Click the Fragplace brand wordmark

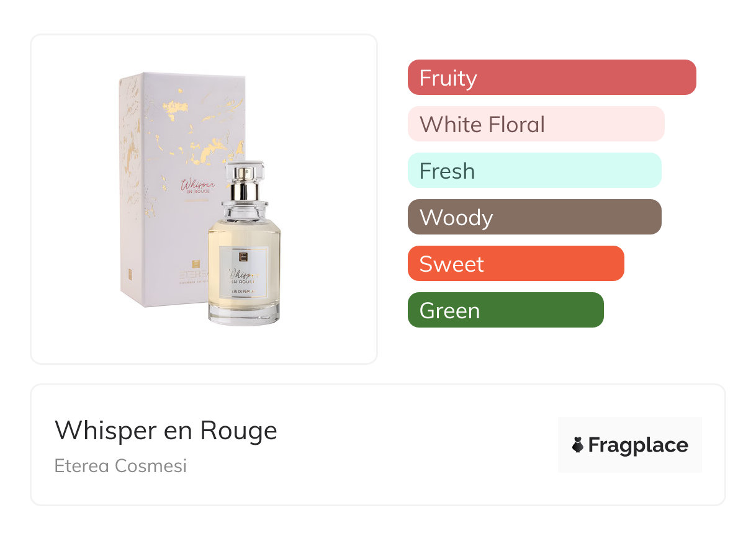638,445
